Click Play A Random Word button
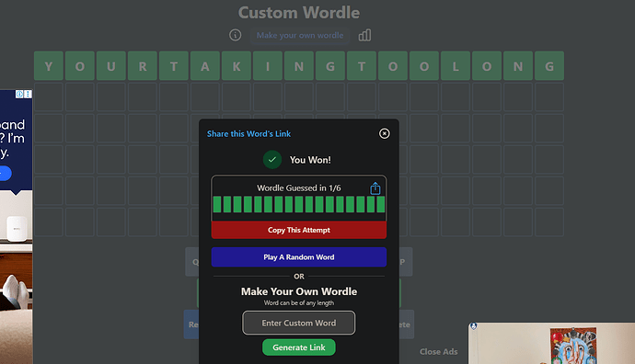Screen dimensions: 635x364 (x=299, y=257)
